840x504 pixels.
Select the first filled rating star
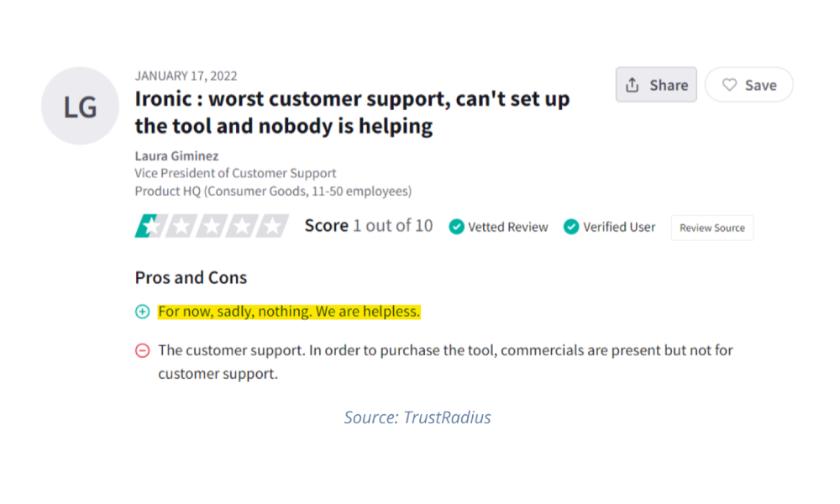150,226
